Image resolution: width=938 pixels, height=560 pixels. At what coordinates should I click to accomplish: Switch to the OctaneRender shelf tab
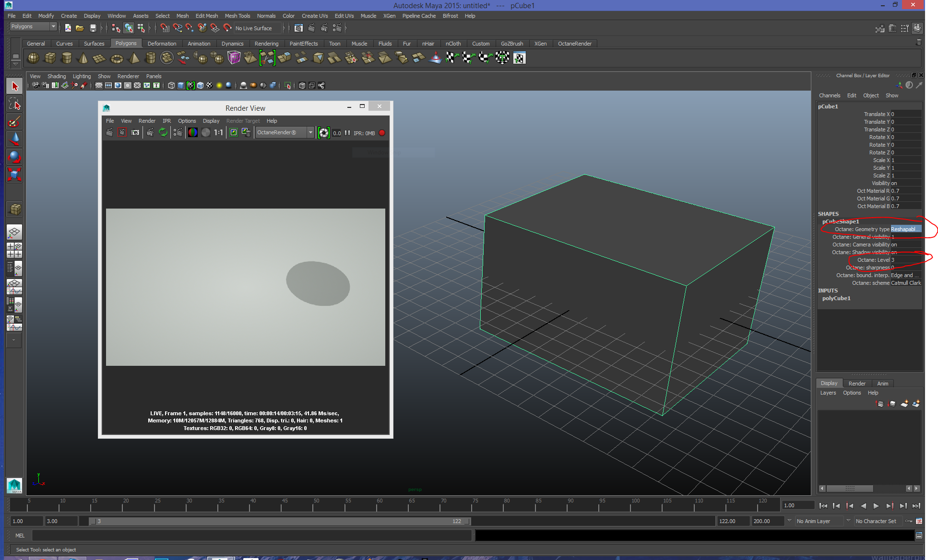[x=574, y=44]
